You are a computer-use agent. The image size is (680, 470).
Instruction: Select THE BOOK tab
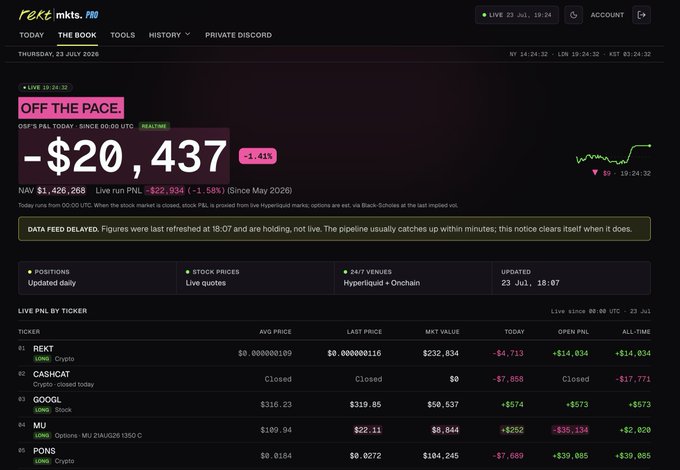[77, 35]
